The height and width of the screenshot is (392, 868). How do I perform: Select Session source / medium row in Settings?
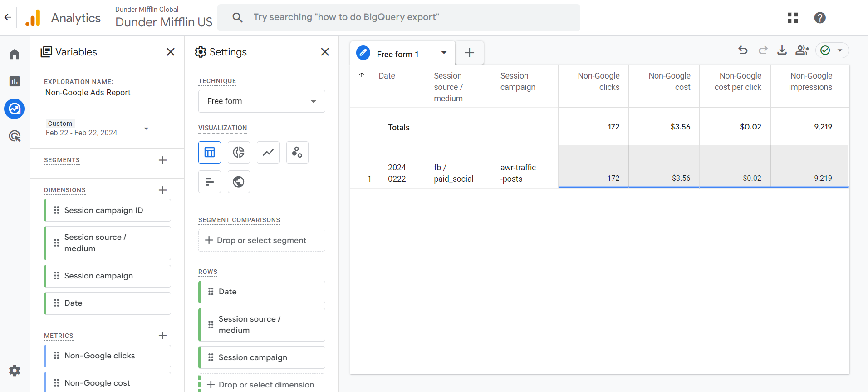tap(262, 325)
